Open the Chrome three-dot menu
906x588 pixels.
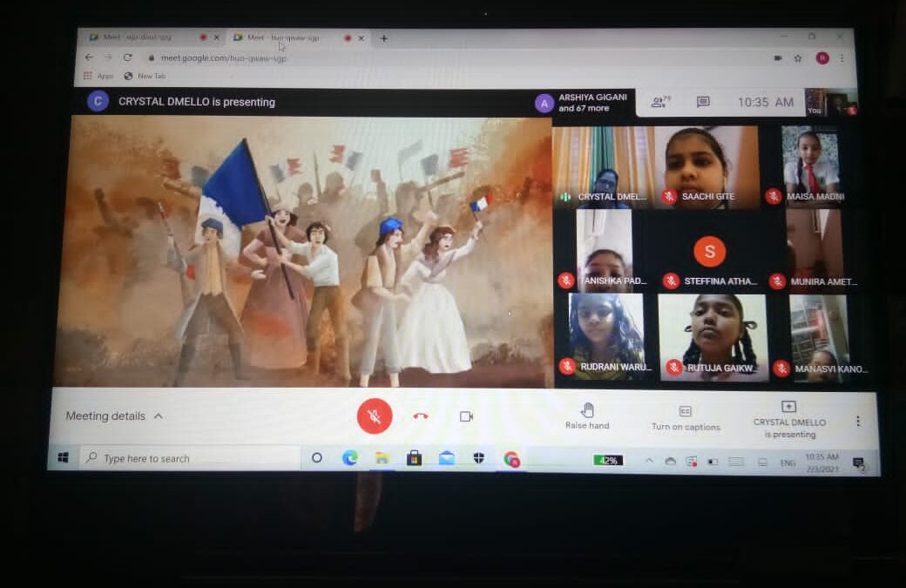point(842,57)
